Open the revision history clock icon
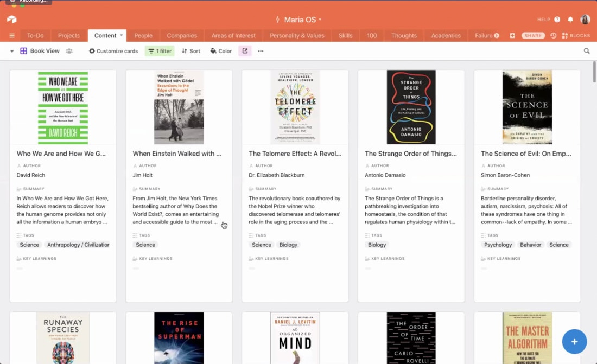 (x=553, y=36)
